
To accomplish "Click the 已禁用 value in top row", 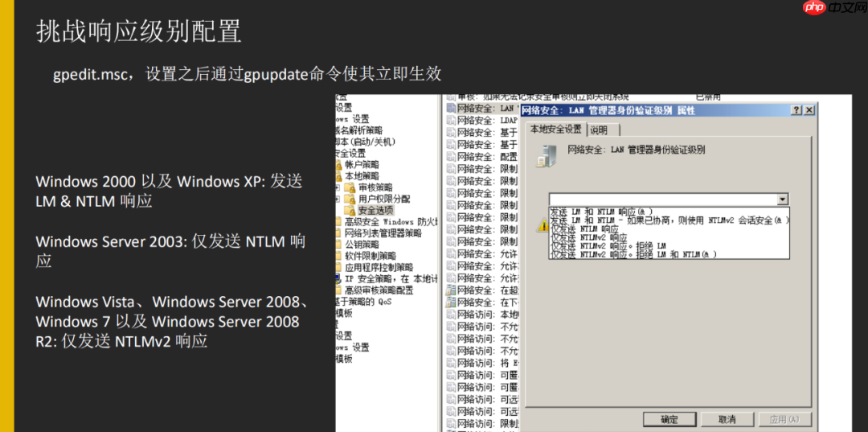I will 708,97.
